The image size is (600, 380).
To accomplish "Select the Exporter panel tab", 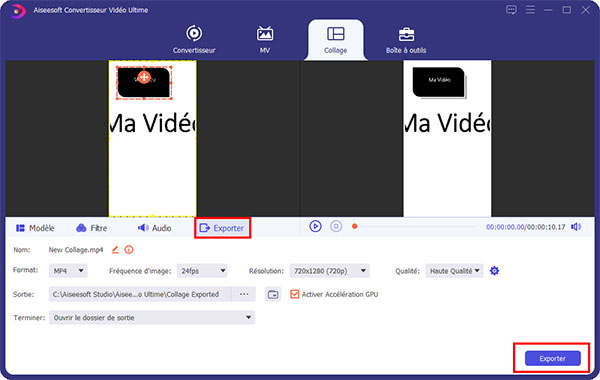I will pyautogui.click(x=222, y=228).
